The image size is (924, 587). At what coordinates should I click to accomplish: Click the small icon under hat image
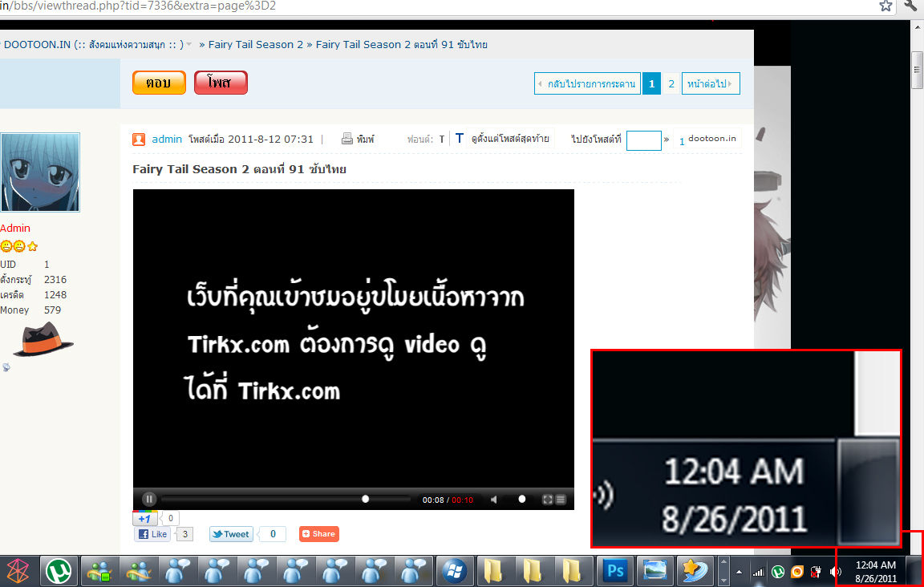click(6, 367)
